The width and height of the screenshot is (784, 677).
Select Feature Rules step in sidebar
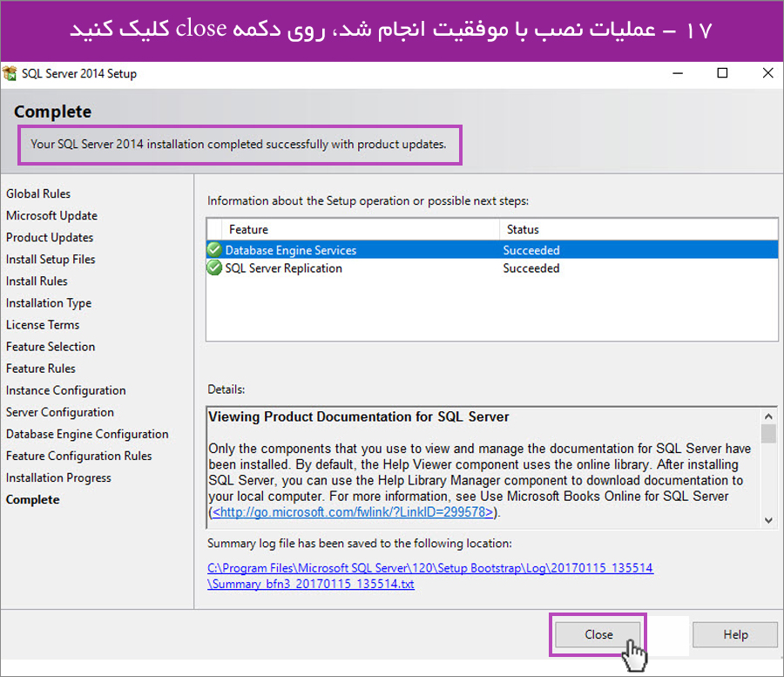[40, 369]
